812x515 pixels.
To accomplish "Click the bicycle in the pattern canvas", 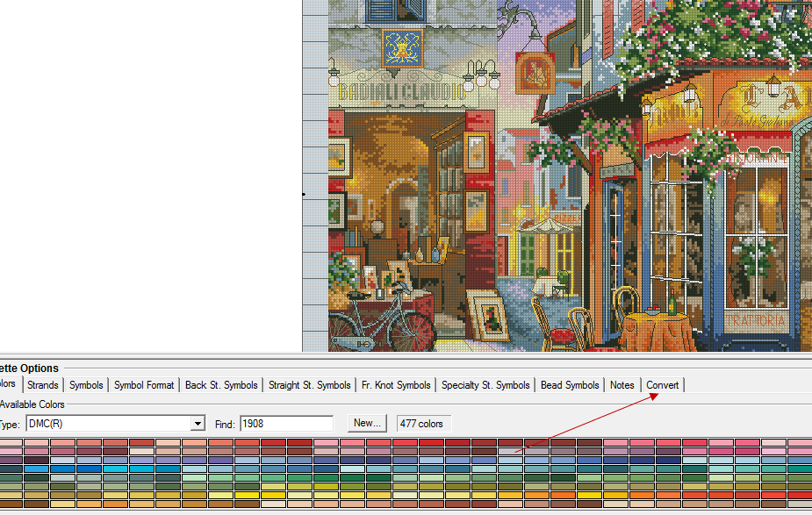I will coord(382,317).
